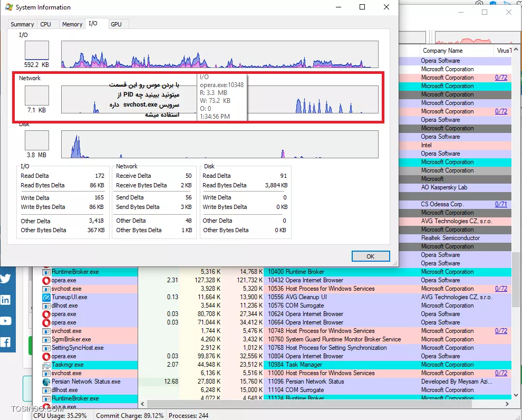522x420 pixels.
Task: Select the TuneupUI.exe process icon
Action: tap(46, 297)
